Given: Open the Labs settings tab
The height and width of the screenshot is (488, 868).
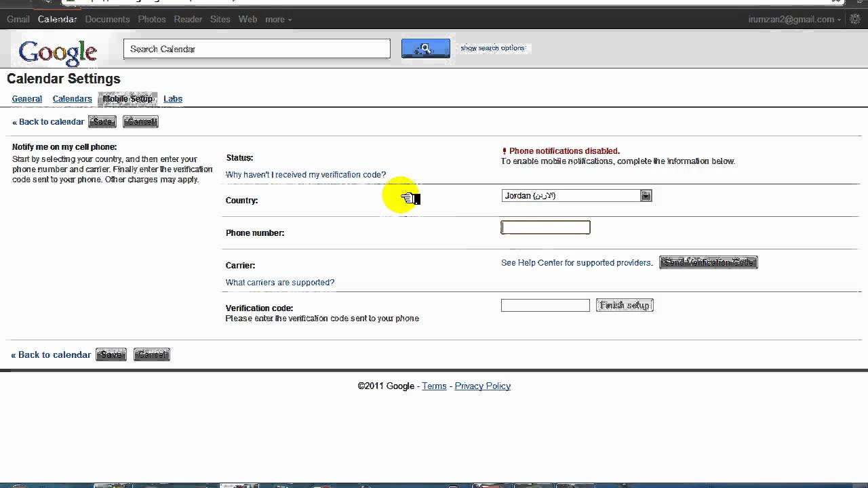Looking at the screenshot, I should (173, 99).
